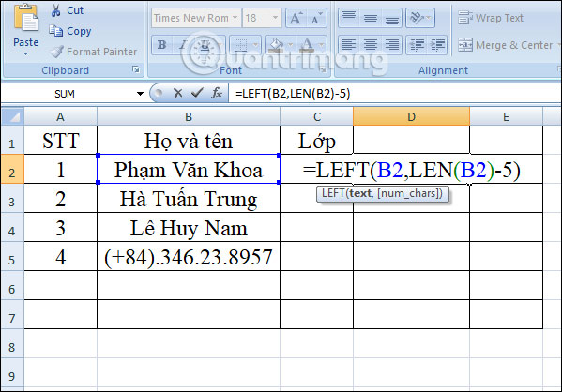The height and width of the screenshot is (392, 562).
Task: Select column D header
Action: [412, 117]
